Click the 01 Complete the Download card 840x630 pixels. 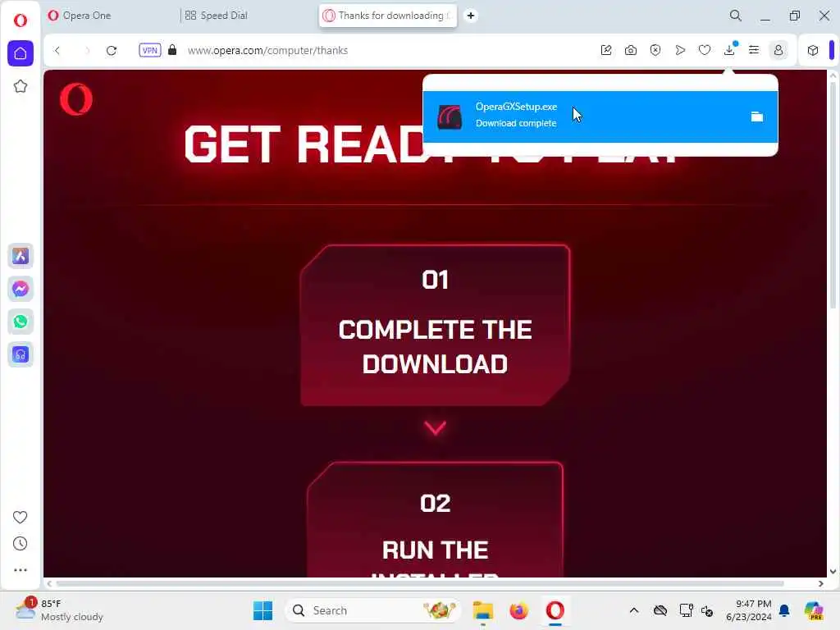pos(435,325)
